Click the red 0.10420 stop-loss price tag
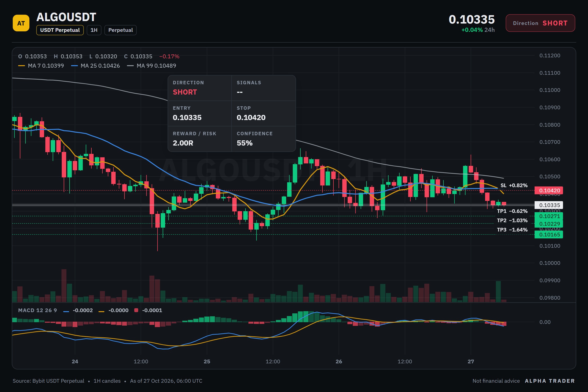 (x=549, y=191)
